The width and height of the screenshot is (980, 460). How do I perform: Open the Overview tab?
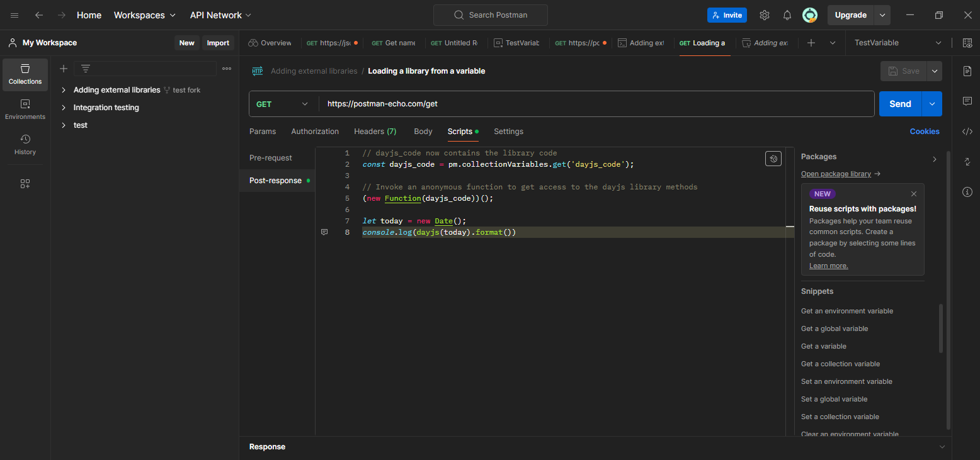(x=270, y=43)
